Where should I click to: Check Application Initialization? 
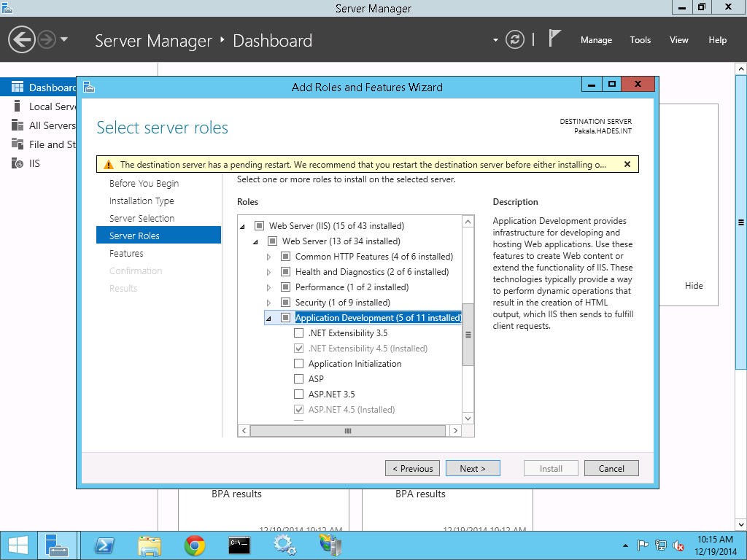point(298,363)
